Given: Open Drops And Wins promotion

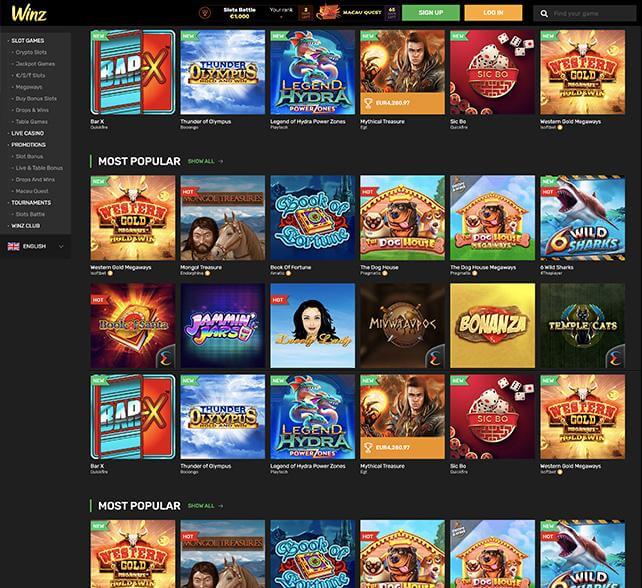Looking at the screenshot, I should point(35,179).
